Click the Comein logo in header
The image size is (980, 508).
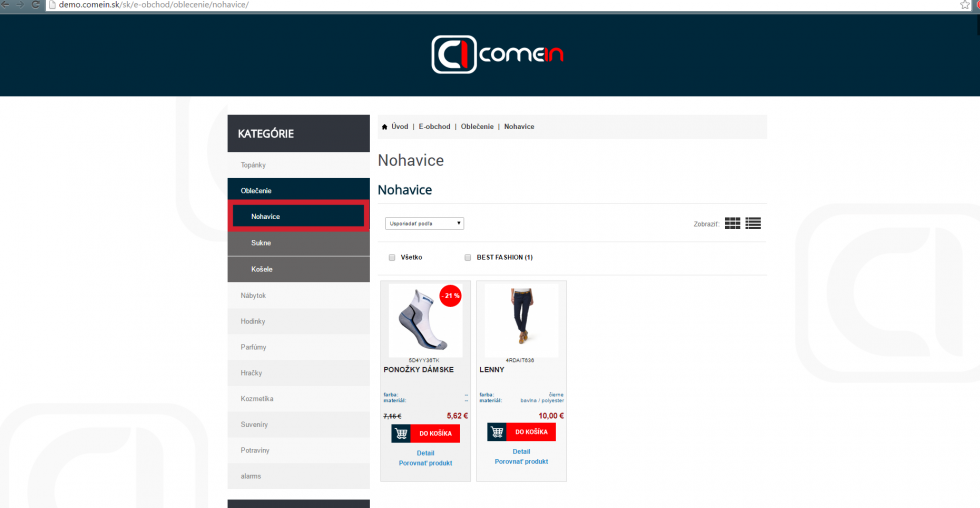click(498, 54)
